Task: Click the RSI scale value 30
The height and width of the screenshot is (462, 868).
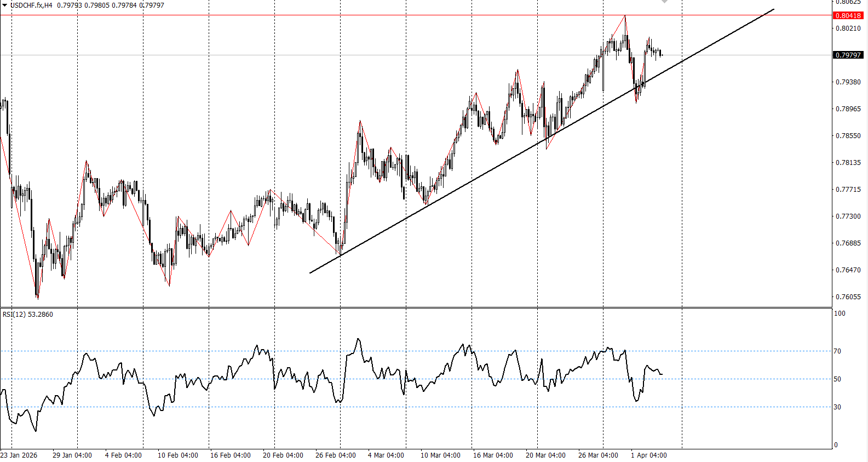Action: tap(837, 407)
